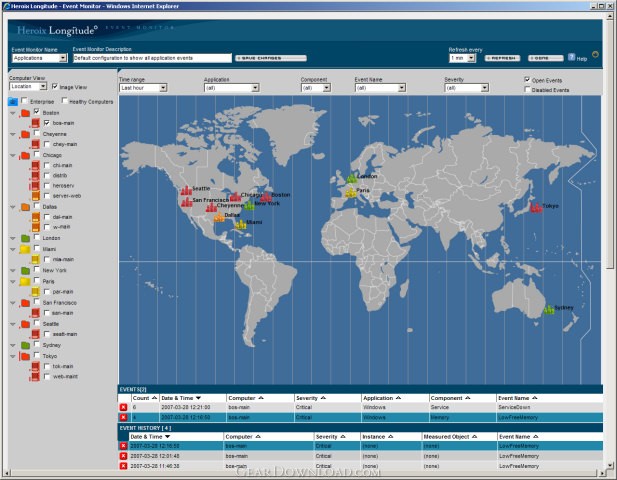Select the Boston map marker
Screen dimensions: 617x480
coord(266,196)
